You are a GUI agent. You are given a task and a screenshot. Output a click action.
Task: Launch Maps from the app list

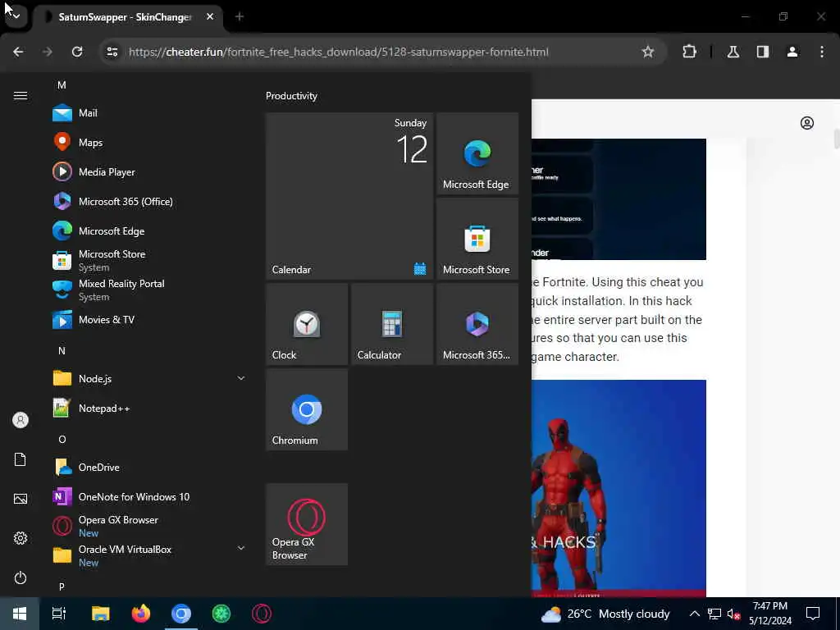tap(149, 143)
